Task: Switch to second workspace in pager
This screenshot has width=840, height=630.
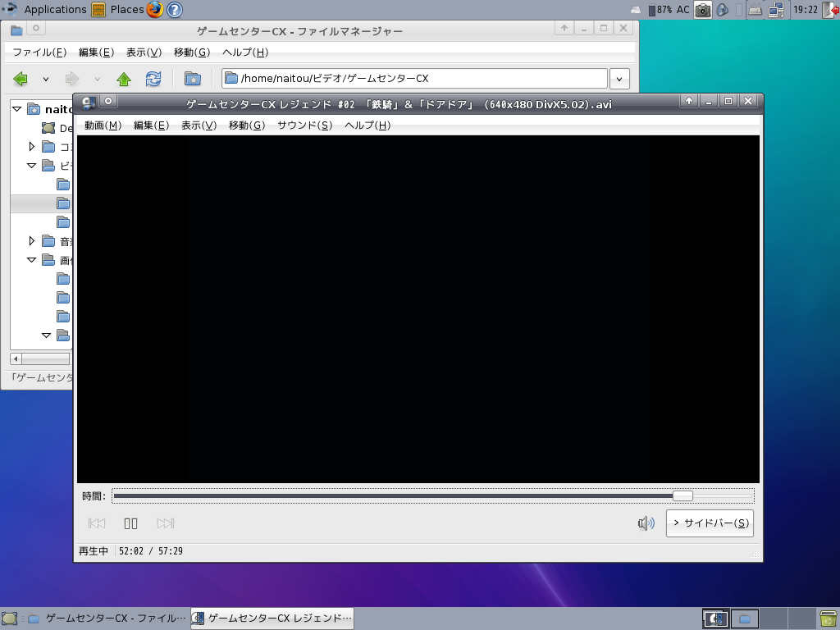Action: pyautogui.click(x=745, y=619)
